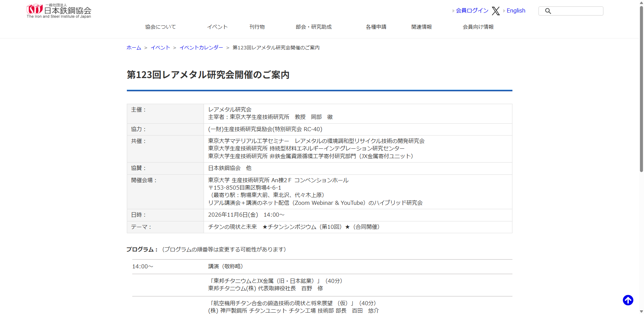Click the 主催： row label
The height and width of the screenshot is (314, 644).
139,110
